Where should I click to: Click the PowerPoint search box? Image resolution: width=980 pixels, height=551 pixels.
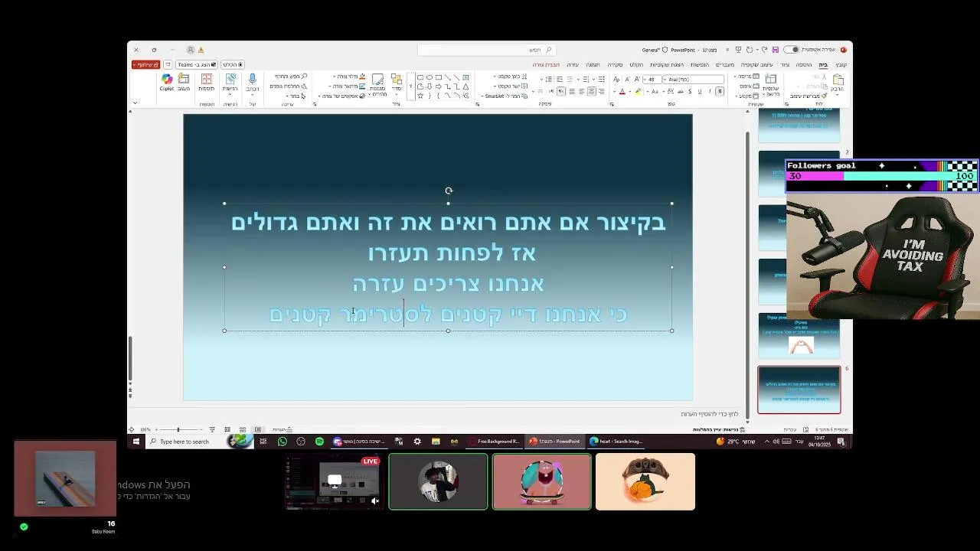click(486, 50)
